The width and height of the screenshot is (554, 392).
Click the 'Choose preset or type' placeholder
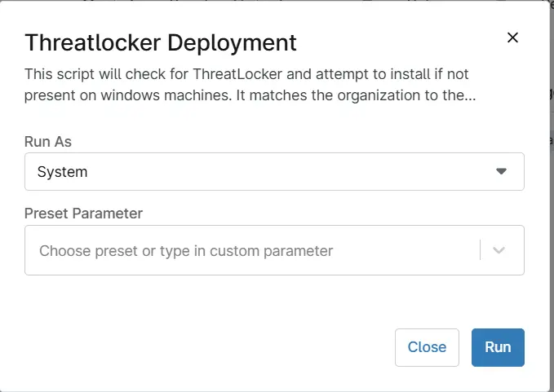[x=186, y=251]
